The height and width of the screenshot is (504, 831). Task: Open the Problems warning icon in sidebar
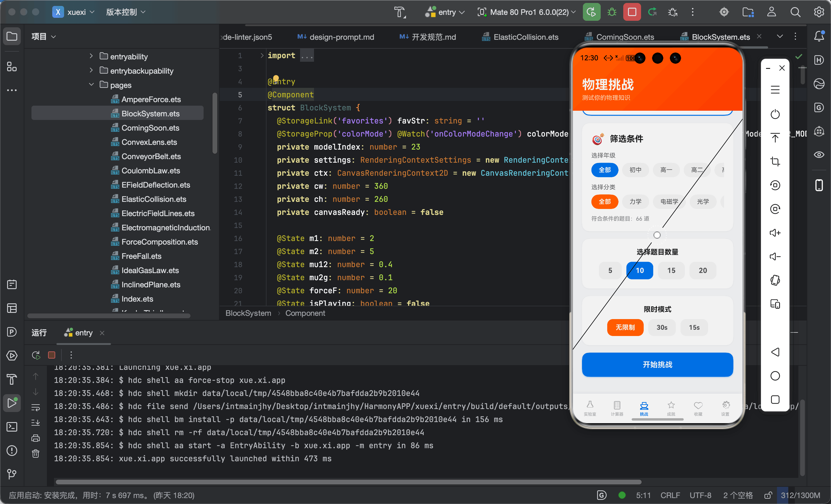pos(12,450)
